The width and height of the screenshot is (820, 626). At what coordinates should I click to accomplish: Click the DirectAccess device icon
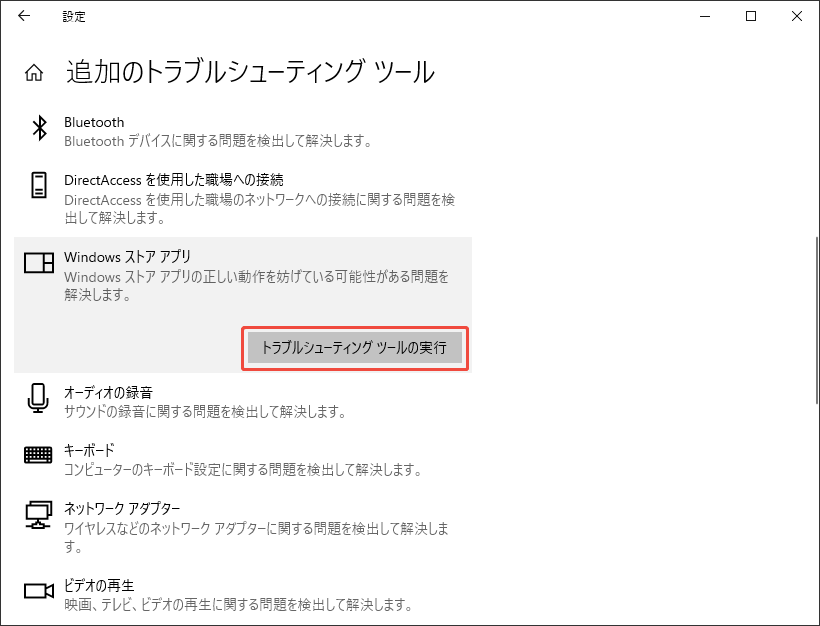pos(39,185)
